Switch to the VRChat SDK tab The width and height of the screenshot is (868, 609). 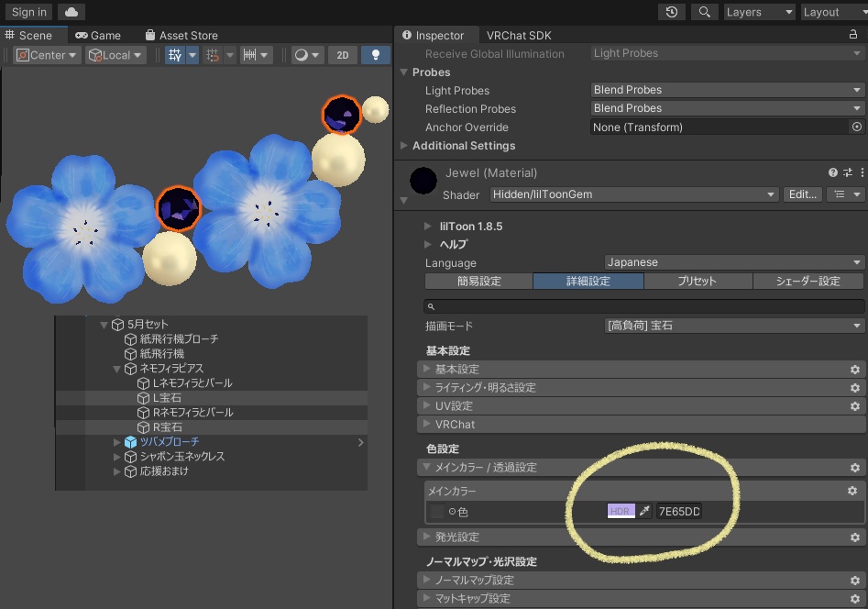pos(519,35)
